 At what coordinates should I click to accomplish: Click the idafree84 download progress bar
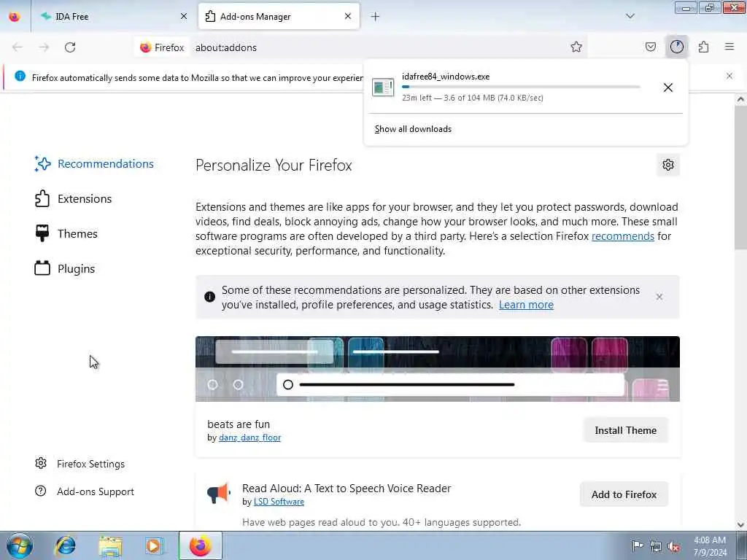(x=521, y=87)
